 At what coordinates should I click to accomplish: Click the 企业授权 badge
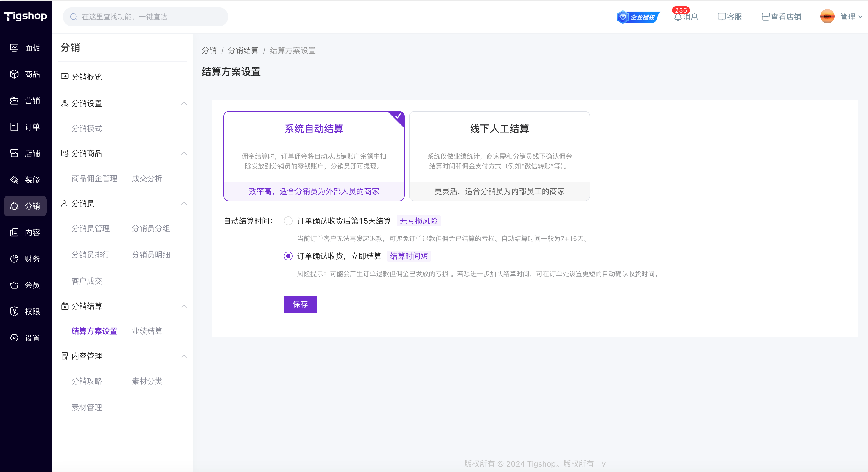[638, 17]
